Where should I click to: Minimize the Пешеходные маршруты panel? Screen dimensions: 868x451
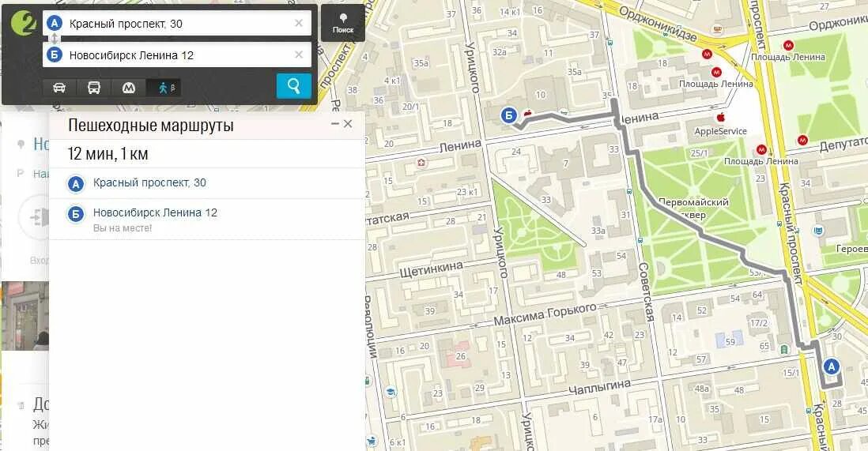[334, 124]
